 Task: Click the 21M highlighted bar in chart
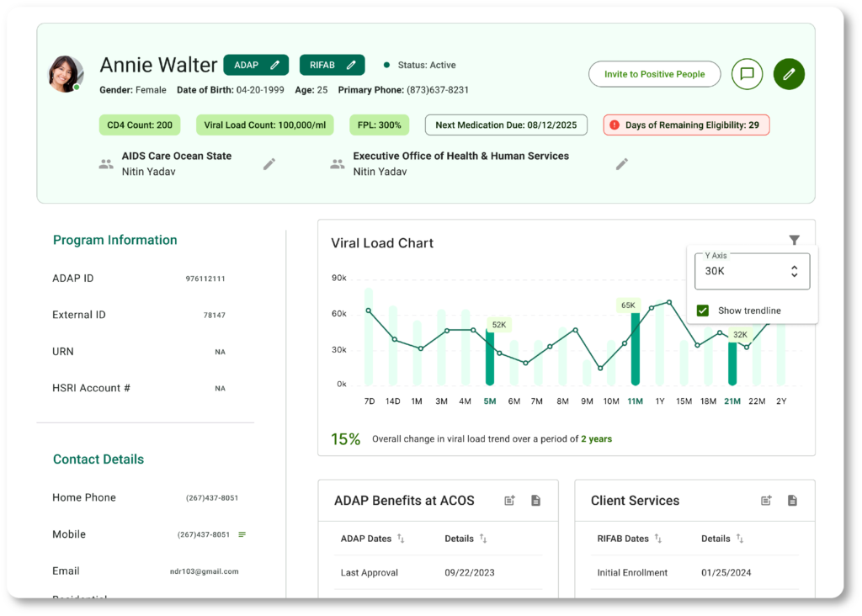[732, 363]
